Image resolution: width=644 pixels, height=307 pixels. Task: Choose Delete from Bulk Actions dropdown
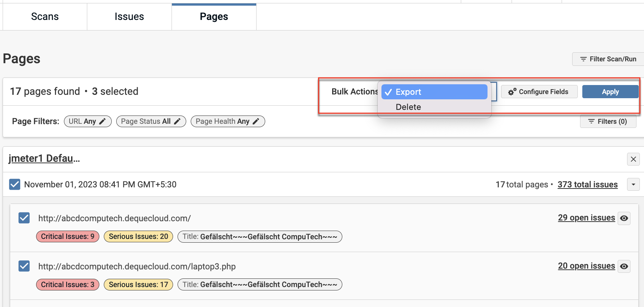[408, 107]
